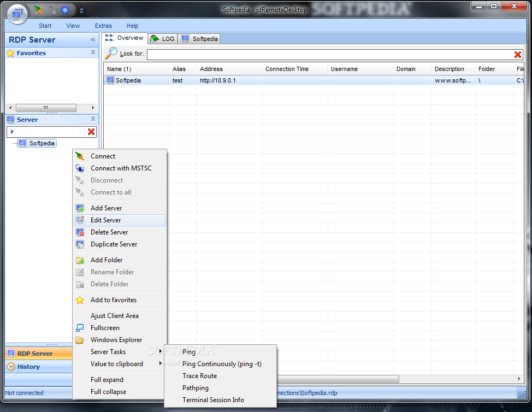
Task: Click the Fullscreen menu icon
Action: click(x=80, y=328)
